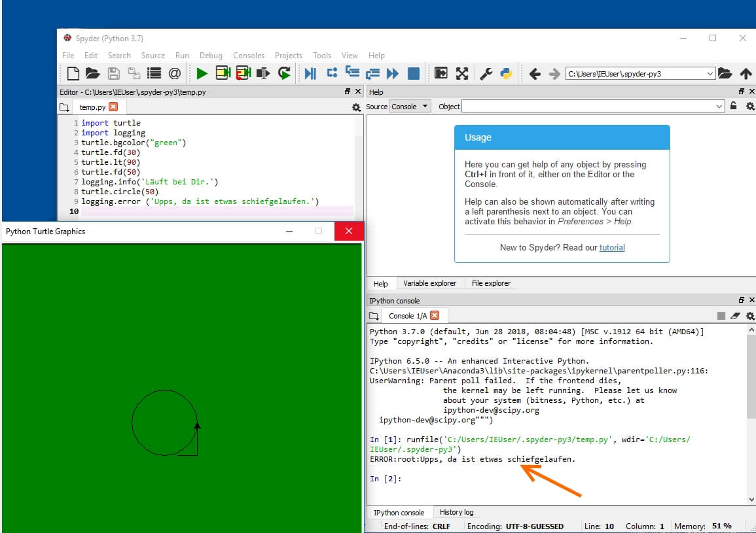This screenshot has height=533, width=756.
Task: Open file using folder toolbar icon
Action: pyautogui.click(x=92, y=74)
